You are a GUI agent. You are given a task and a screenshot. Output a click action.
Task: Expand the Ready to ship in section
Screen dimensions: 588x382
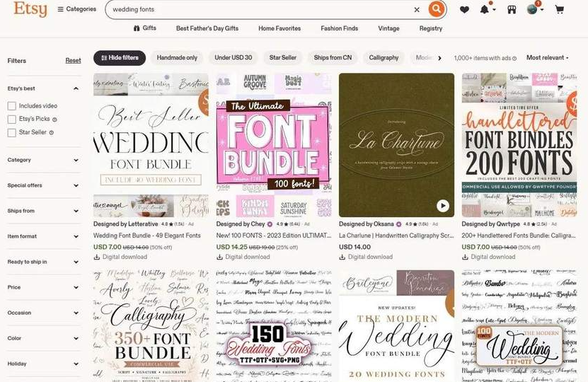43,262
